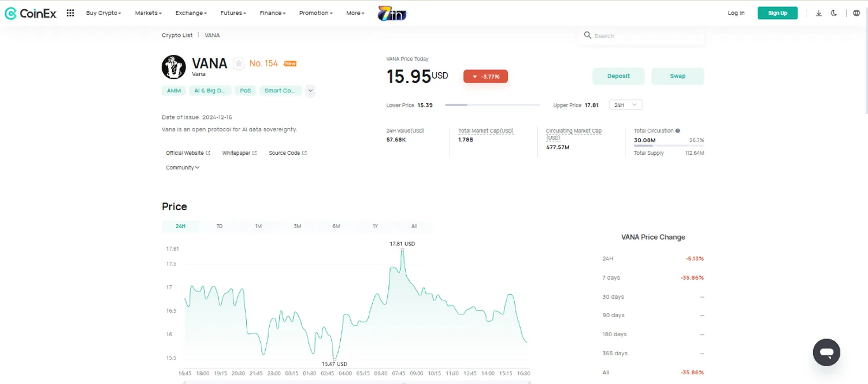This screenshot has width=868, height=384.
Task: Click the -3.77% price change badge
Action: tap(486, 77)
